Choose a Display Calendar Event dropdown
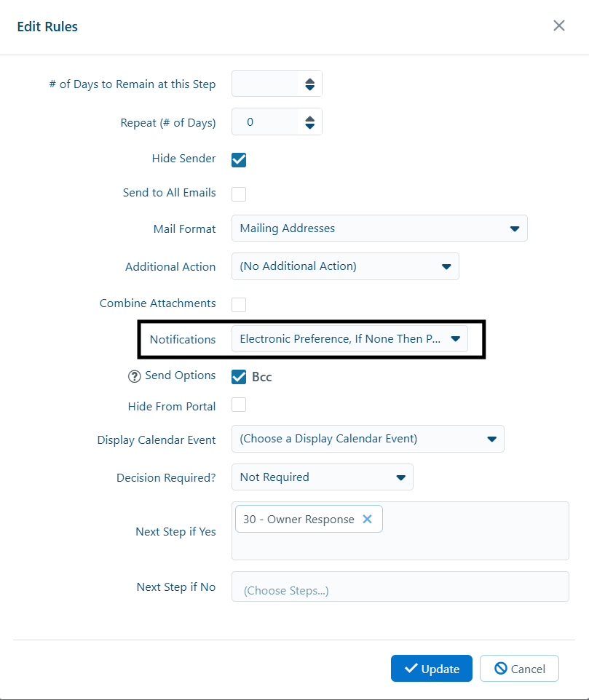This screenshot has height=700, width=589. [368, 439]
